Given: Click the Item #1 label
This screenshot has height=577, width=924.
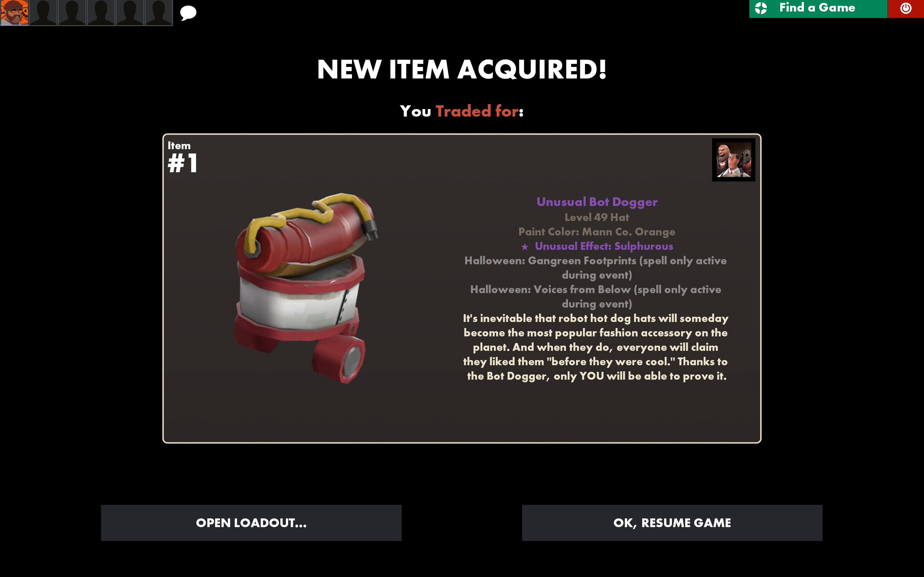Looking at the screenshot, I should tap(182, 157).
